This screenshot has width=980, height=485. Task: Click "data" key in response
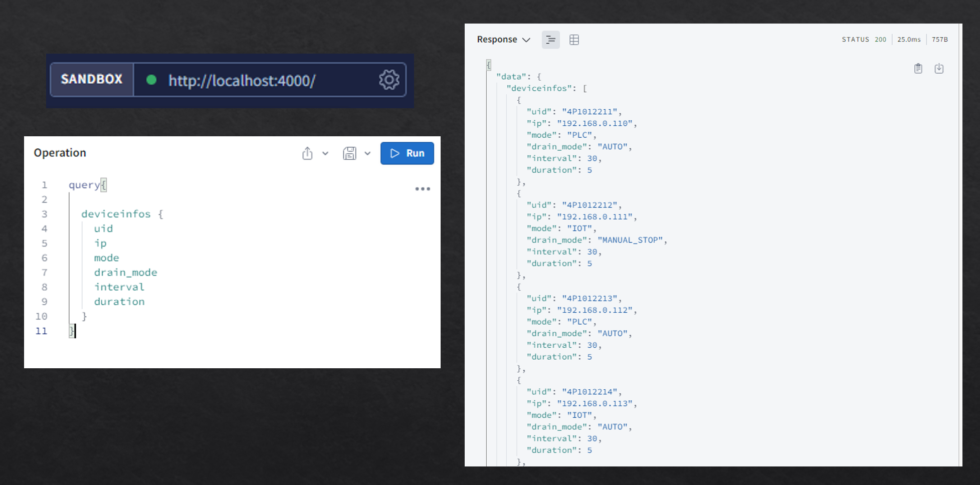click(x=511, y=77)
